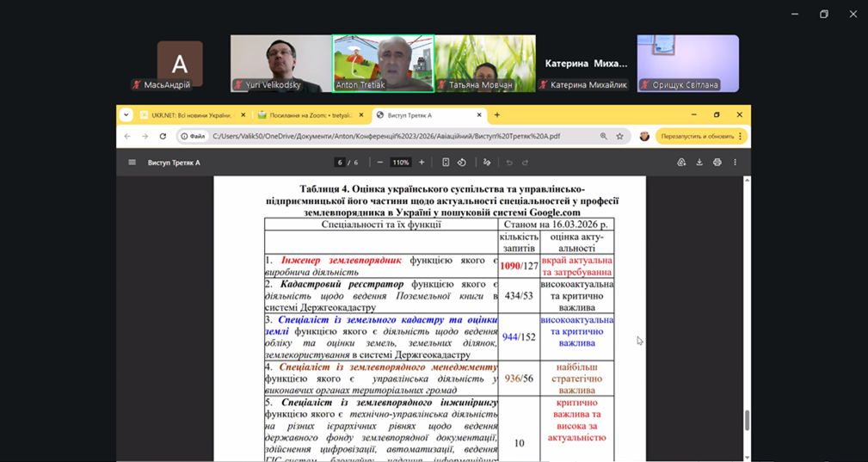The height and width of the screenshot is (462, 868).
Task: Expand the browser tab search dropdown
Action: coord(126,114)
